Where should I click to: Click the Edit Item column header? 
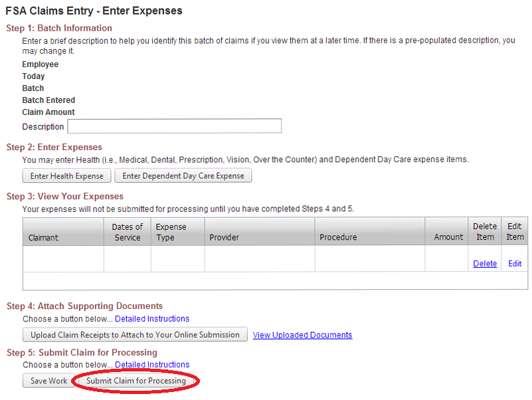[515, 232]
